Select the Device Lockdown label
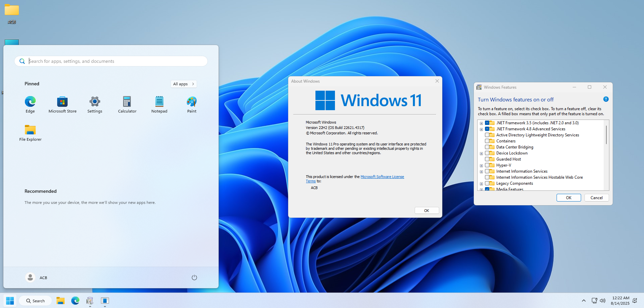The image size is (644, 308). click(512, 153)
